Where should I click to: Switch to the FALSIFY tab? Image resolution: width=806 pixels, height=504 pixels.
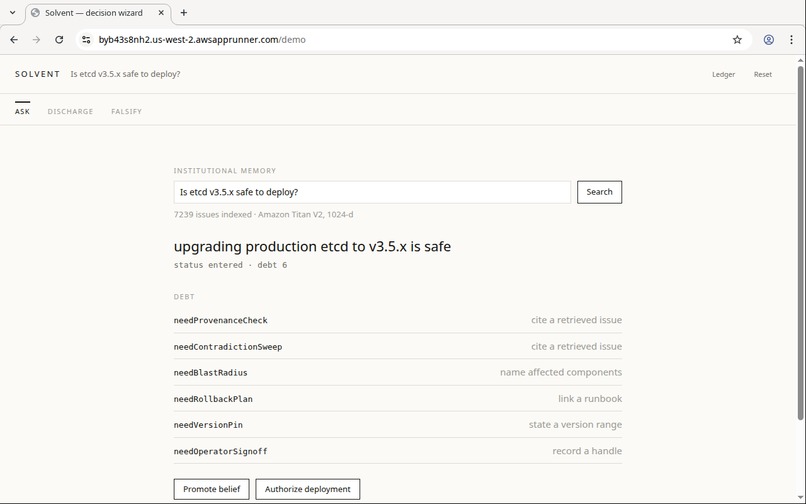click(x=126, y=112)
